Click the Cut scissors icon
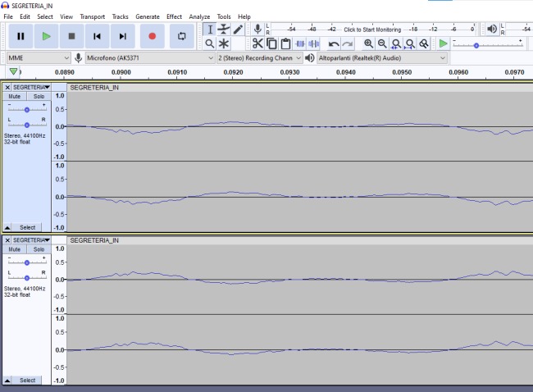Viewport: 533px width, 392px height. pyautogui.click(x=257, y=43)
